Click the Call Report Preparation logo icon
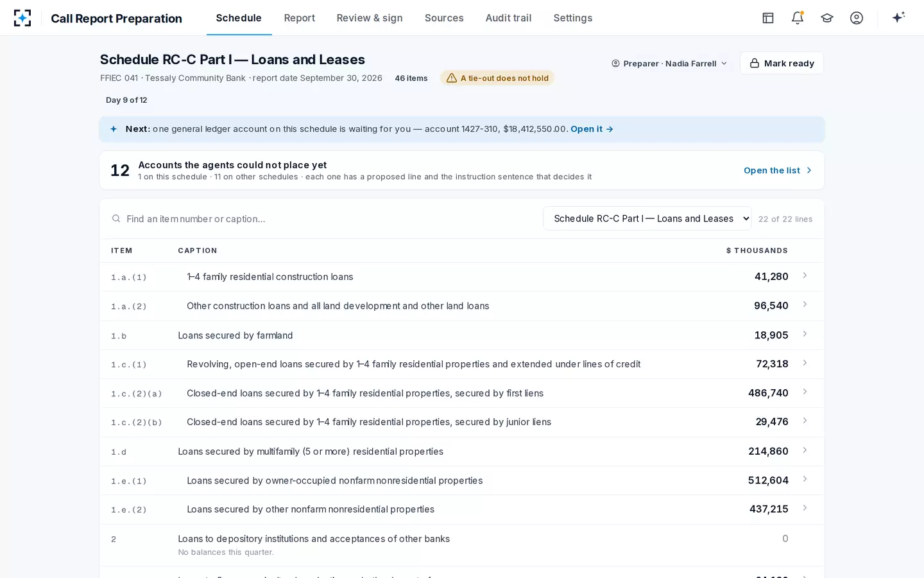The width and height of the screenshot is (924, 578). tap(22, 18)
